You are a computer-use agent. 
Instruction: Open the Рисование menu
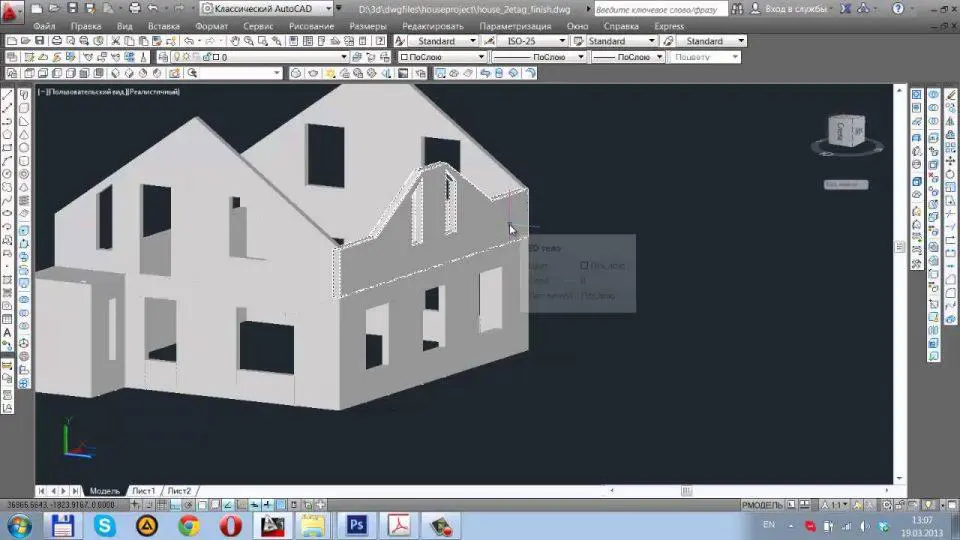tap(311, 26)
